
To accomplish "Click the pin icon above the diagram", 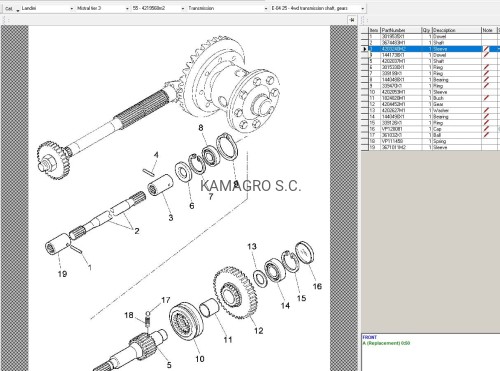I will coord(352,20).
